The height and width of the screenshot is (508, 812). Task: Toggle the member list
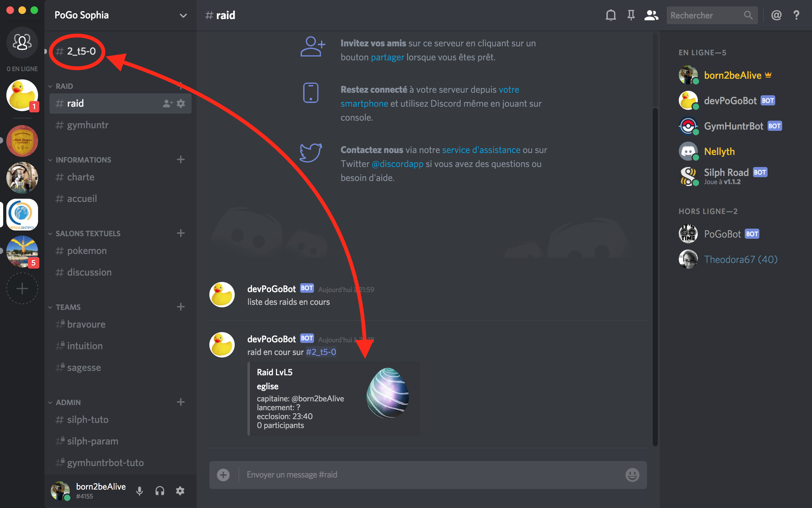pos(651,15)
